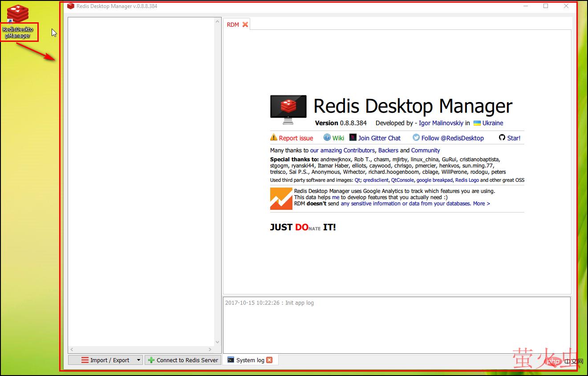Open the QtConsole link
Image resolution: width=588 pixels, height=376 pixels.
(402, 180)
